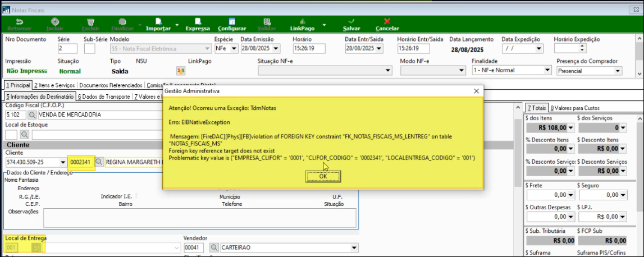644x257 pixels.
Task: Close the Gestão Administrativa dialog
Action: coord(476,91)
